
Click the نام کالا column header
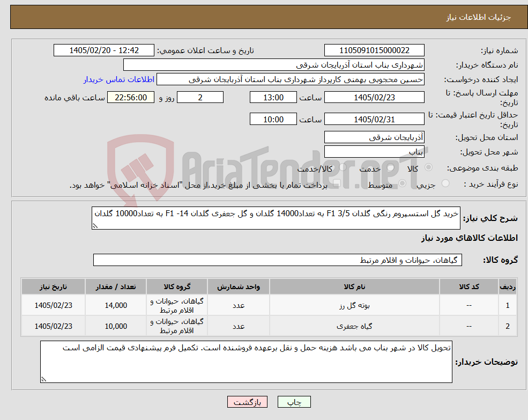tap(354, 286)
